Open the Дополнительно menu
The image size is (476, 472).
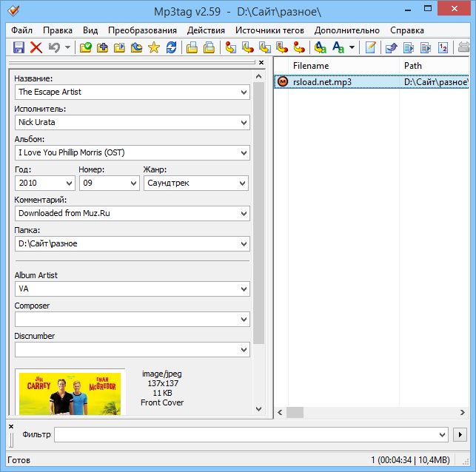pos(347,30)
